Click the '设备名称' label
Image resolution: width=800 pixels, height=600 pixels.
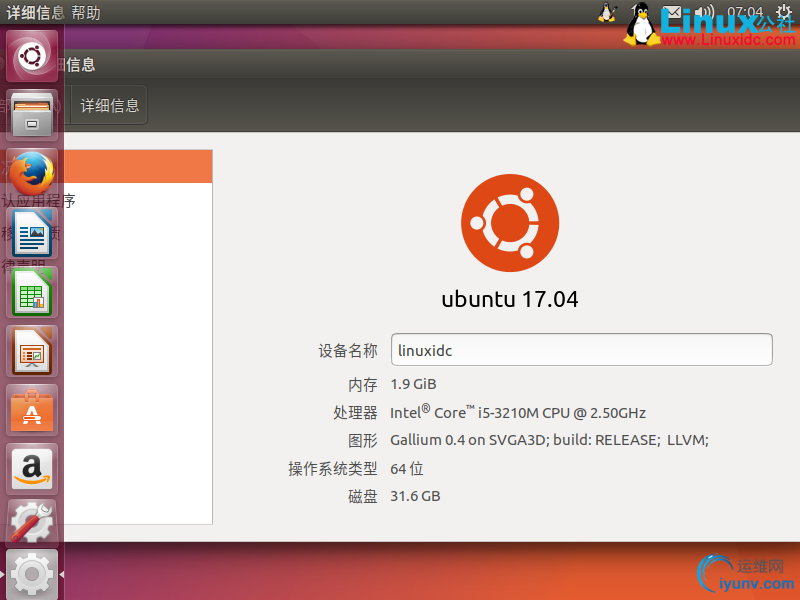click(x=348, y=351)
